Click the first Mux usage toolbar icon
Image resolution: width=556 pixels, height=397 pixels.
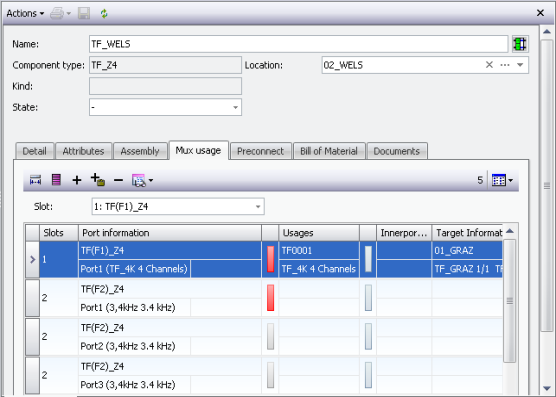coord(35,180)
